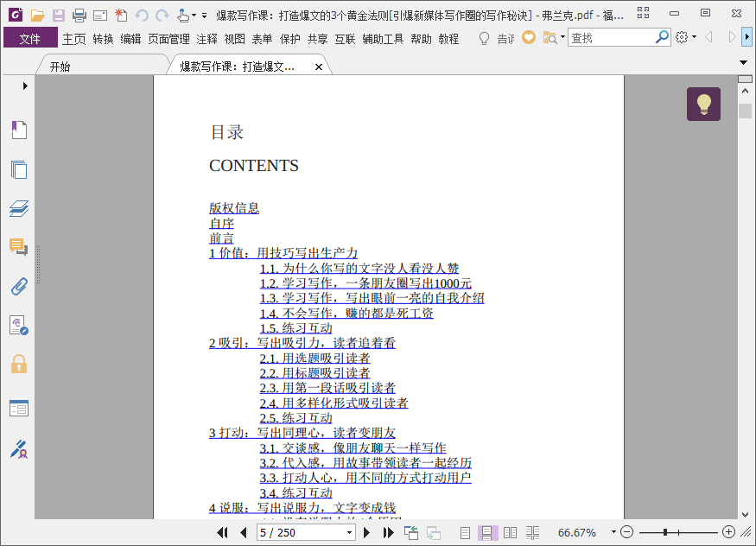Click the email envelope icon
The height and width of the screenshot is (546, 756).
pyautogui.click(x=100, y=16)
